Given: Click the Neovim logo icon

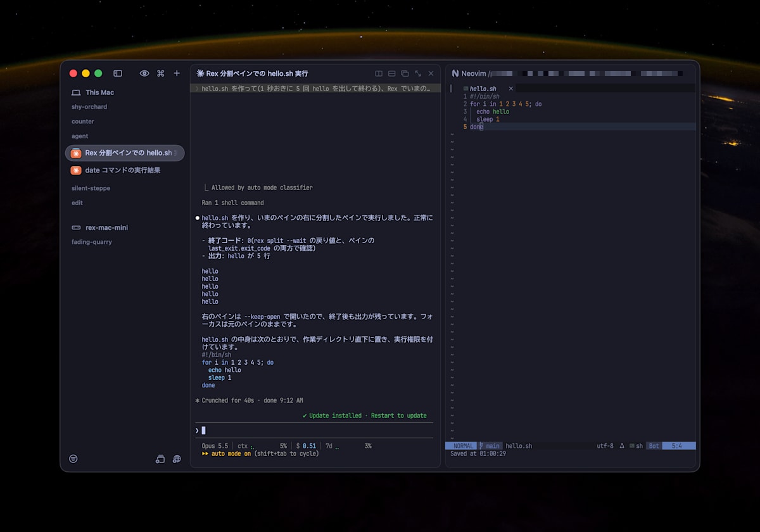Looking at the screenshot, I should 455,73.
